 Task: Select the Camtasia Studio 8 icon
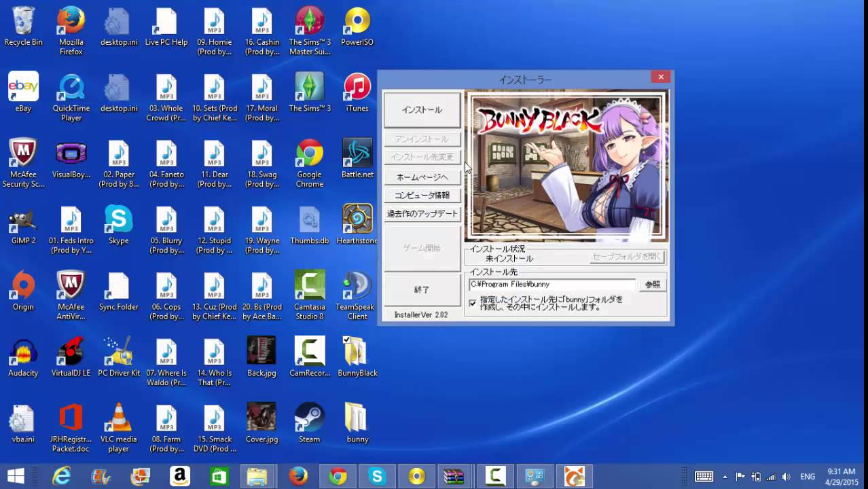point(309,295)
